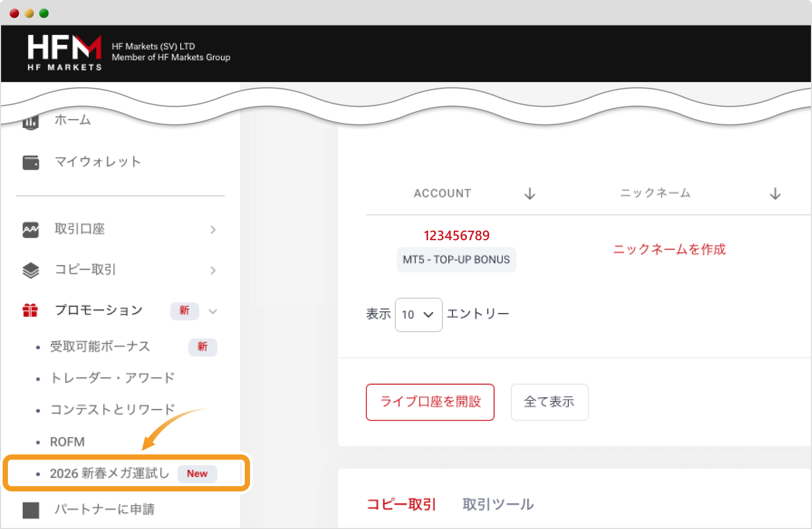This screenshot has width=812, height=529.
Task: Sort by ACCOUNT column arrow
Action: click(x=530, y=194)
